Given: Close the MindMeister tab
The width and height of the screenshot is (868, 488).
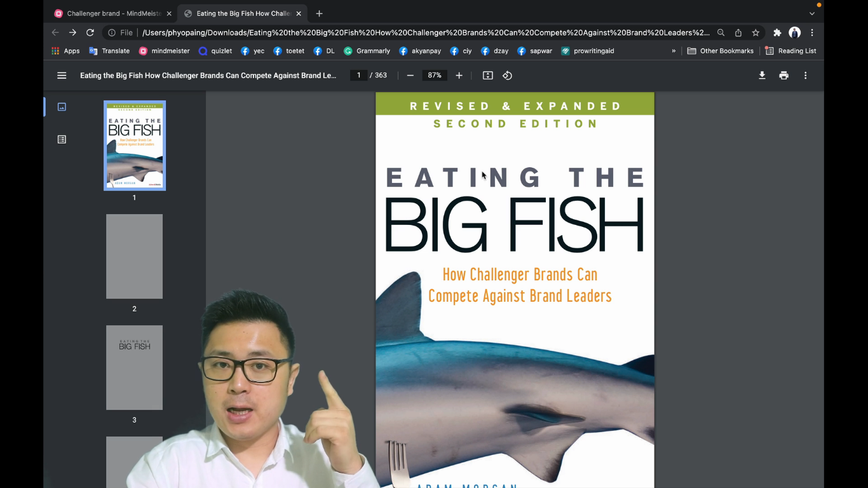Looking at the screenshot, I should (x=169, y=13).
